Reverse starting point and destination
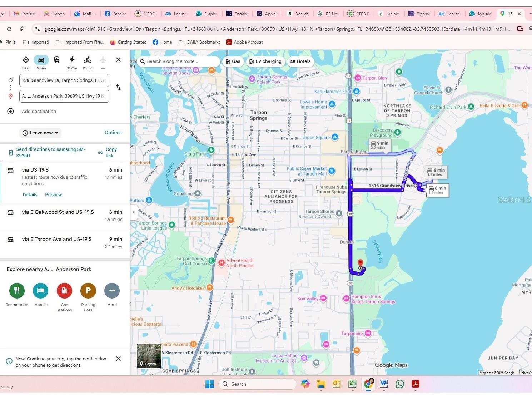The image size is (532, 399). pos(119,88)
